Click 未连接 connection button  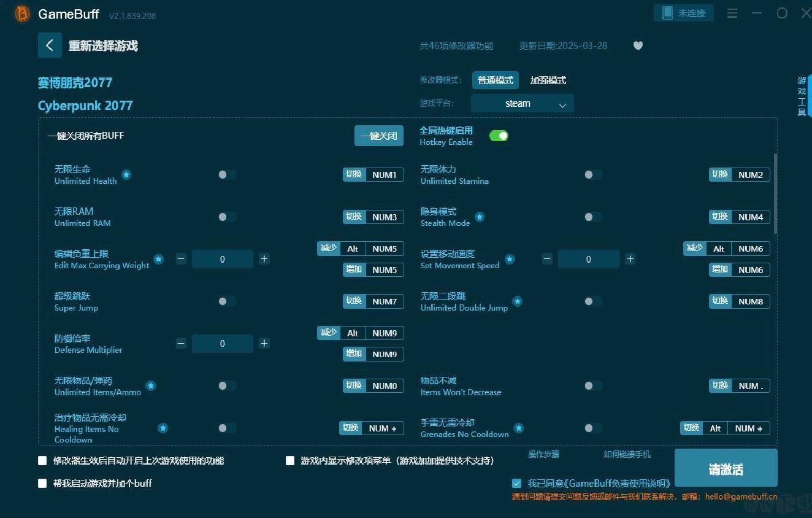(x=684, y=13)
